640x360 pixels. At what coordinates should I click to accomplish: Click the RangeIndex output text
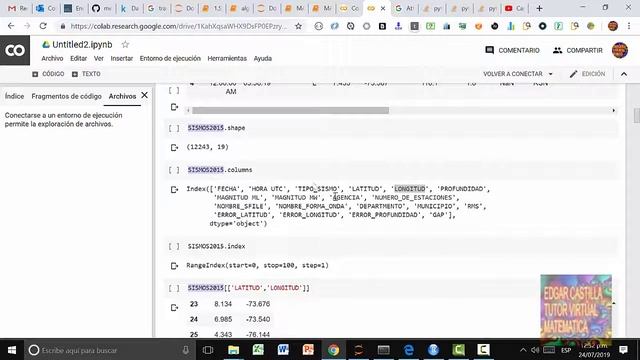tap(258, 265)
